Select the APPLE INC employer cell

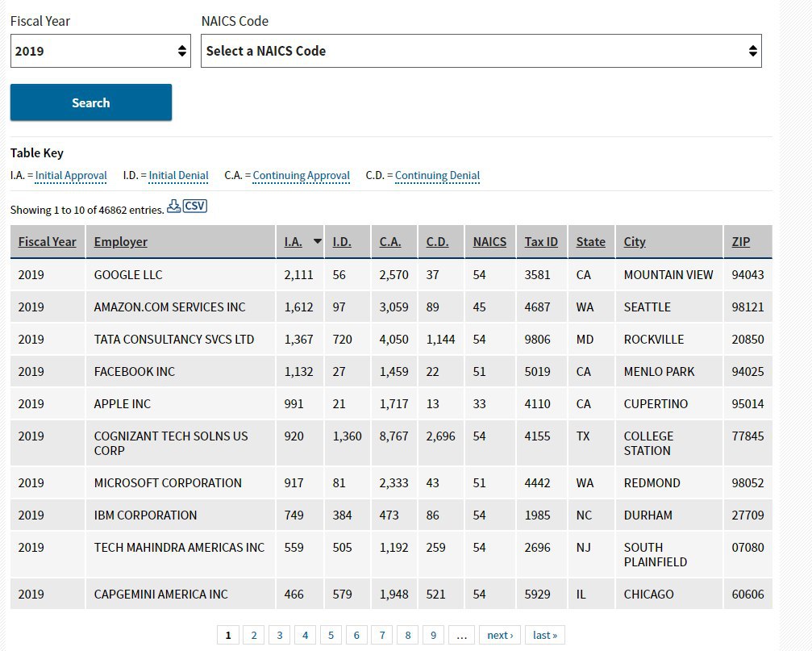(180, 403)
